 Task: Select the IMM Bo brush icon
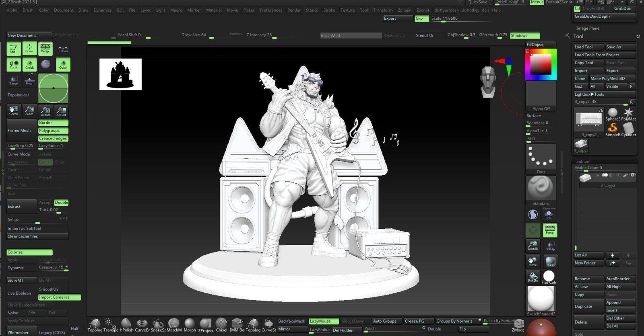coord(237,325)
